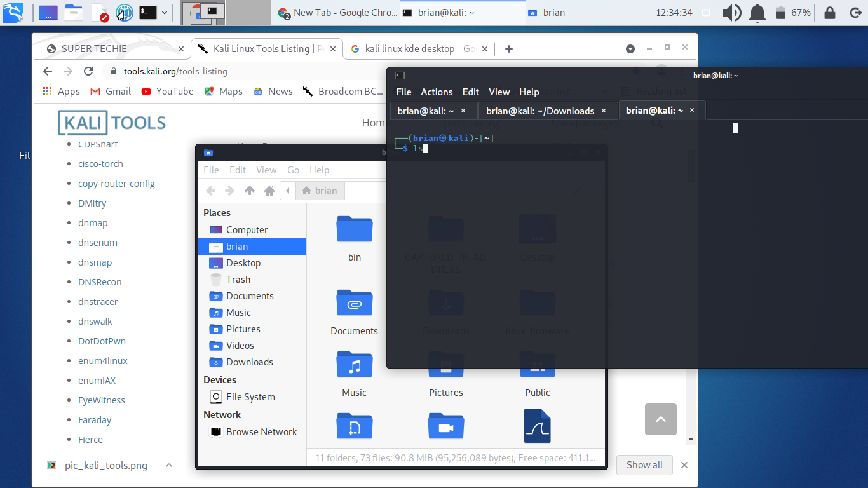868x488 pixels.
Task: Open the file manager Go menu
Action: [x=293, y=170]
